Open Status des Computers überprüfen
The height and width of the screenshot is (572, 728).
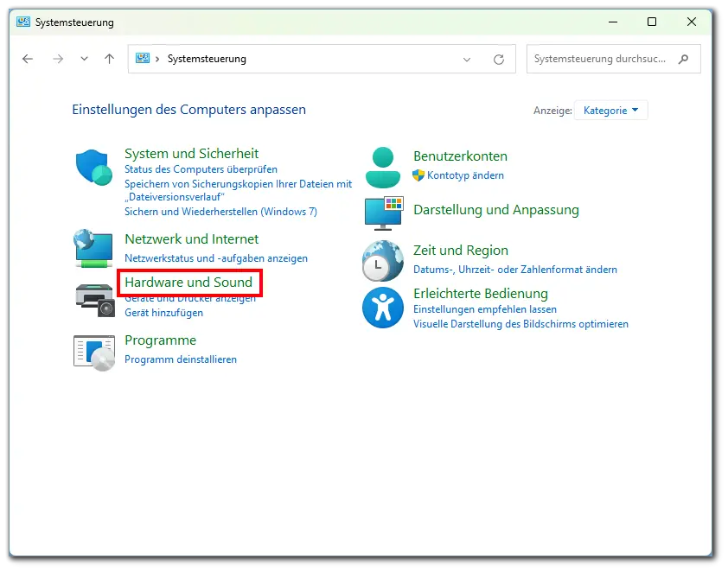(x=201, y=169)
